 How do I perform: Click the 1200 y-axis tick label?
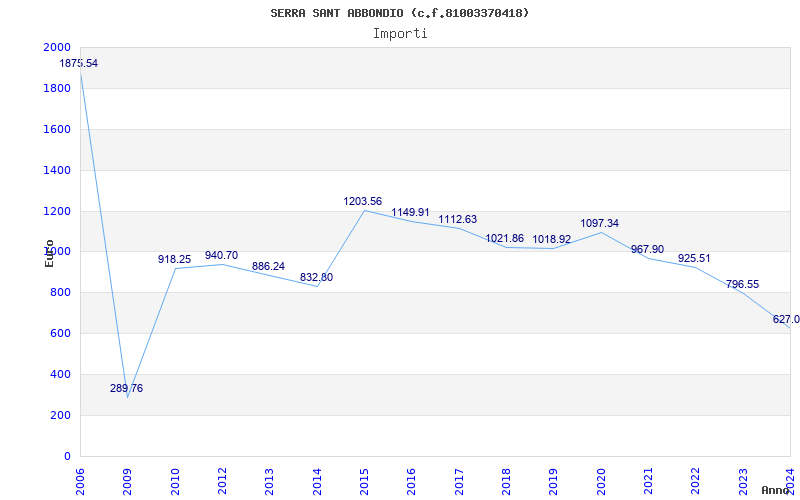[x=57, y=211]
